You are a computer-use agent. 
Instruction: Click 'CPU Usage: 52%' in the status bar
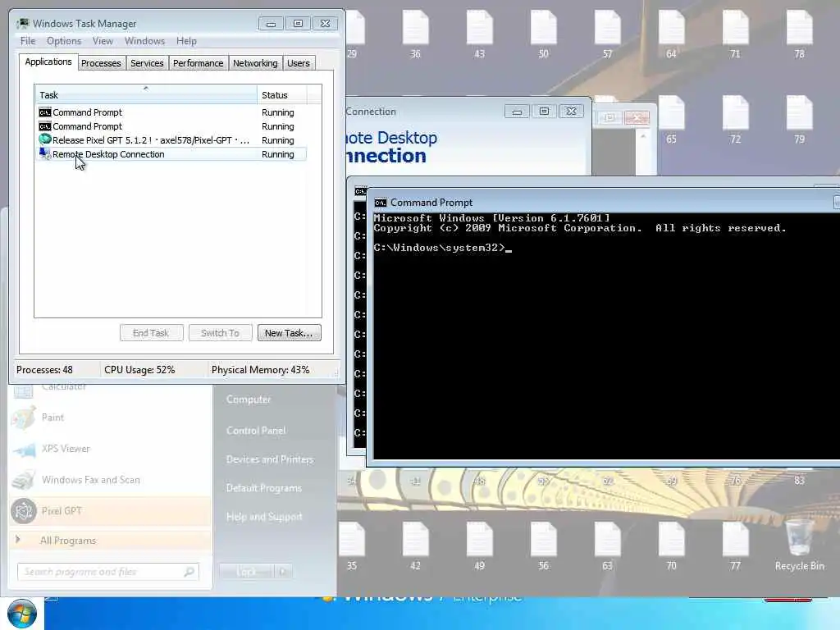click(x=139, y=370)
